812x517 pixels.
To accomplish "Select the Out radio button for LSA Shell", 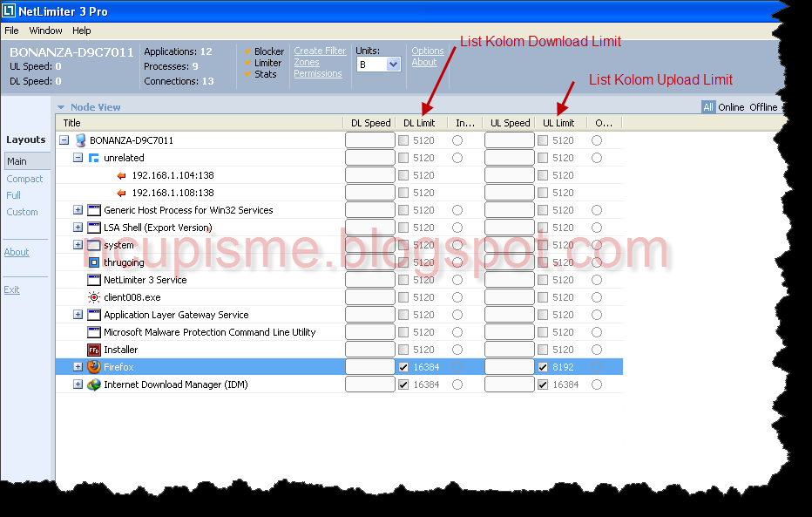I will 597,228.
